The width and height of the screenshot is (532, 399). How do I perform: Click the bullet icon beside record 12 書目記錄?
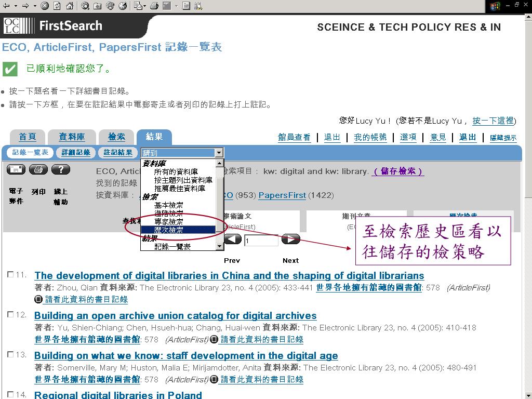coord(214,339)
